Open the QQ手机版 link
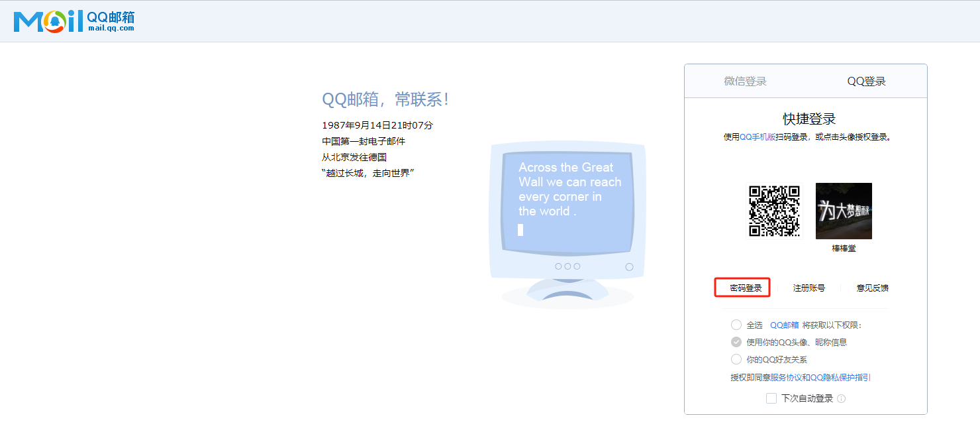 click(758, 137)
